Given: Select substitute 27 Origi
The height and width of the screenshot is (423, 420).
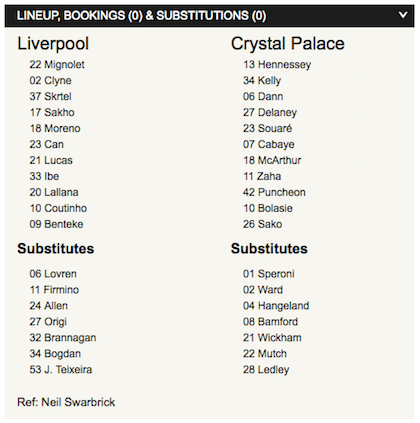Looking at the screenshot, I should pyautogui.click(x=48, y=322).
